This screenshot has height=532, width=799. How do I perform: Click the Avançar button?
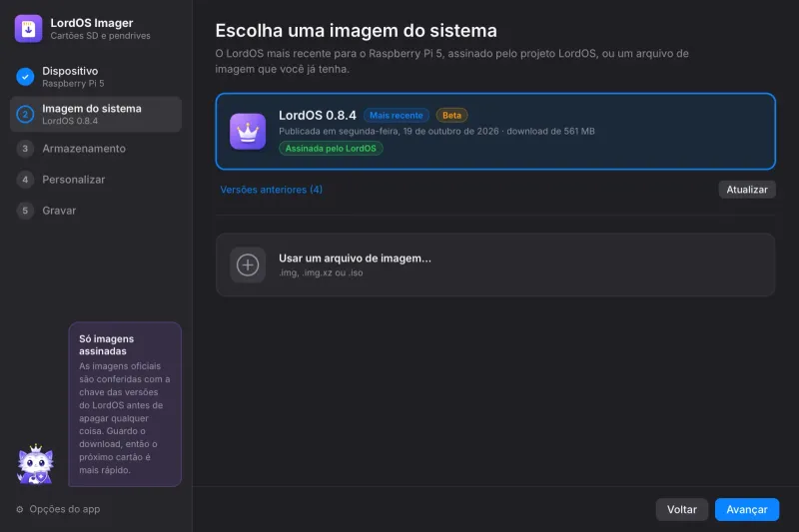click(746, 510)
